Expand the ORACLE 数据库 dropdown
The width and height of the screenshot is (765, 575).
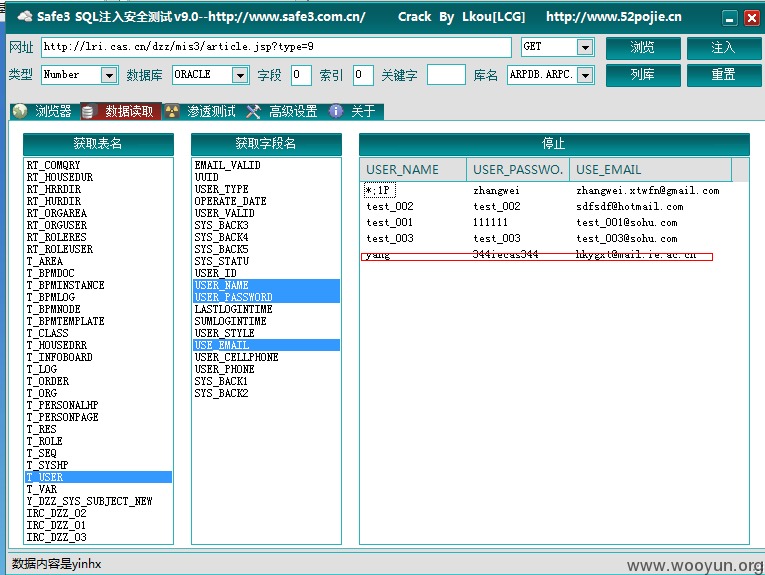240,75
